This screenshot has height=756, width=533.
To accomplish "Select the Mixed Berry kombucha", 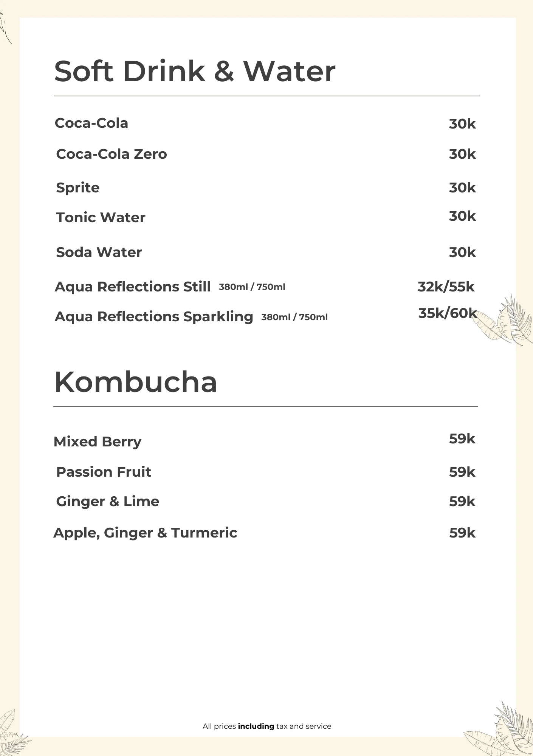I will [x=98, y=442].
